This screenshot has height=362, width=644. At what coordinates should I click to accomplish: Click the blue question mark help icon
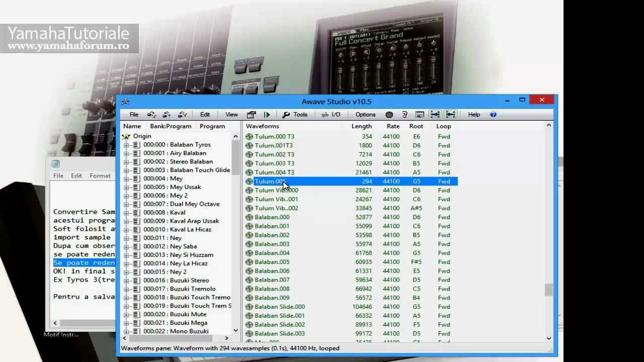[x=493, y=115]
